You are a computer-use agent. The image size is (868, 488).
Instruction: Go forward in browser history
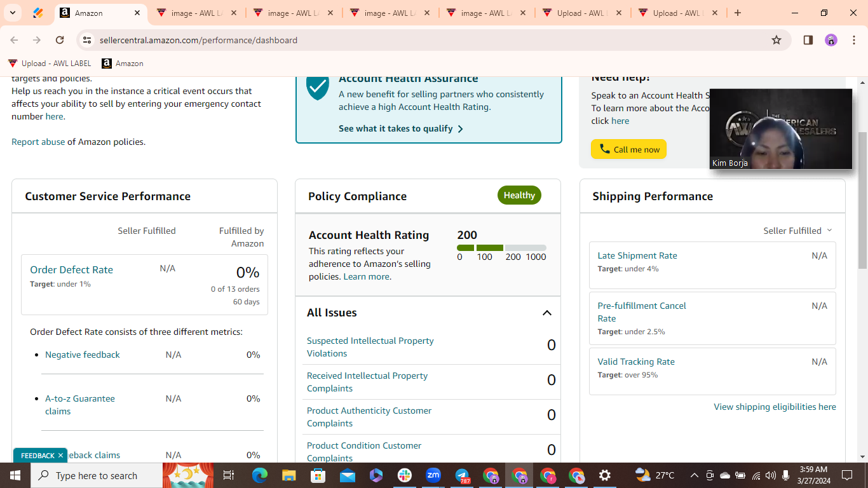click(37, 40)
